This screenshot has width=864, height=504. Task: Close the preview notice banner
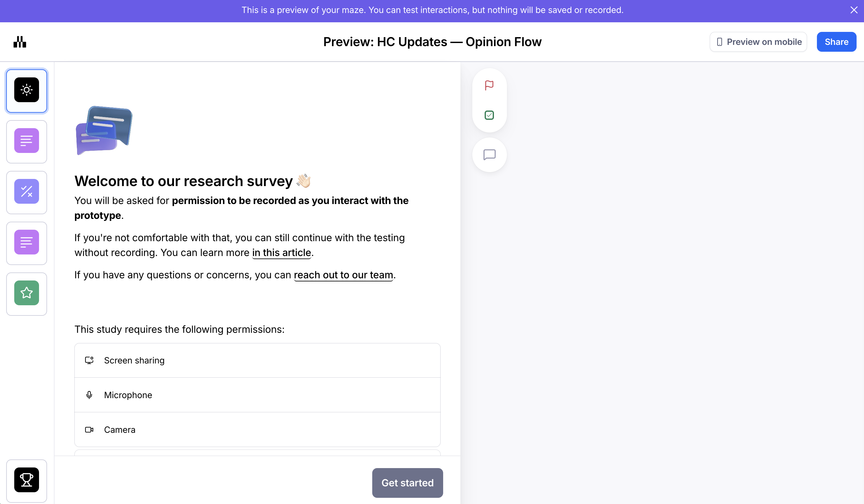pyautogui.click(x=854, y=10)
